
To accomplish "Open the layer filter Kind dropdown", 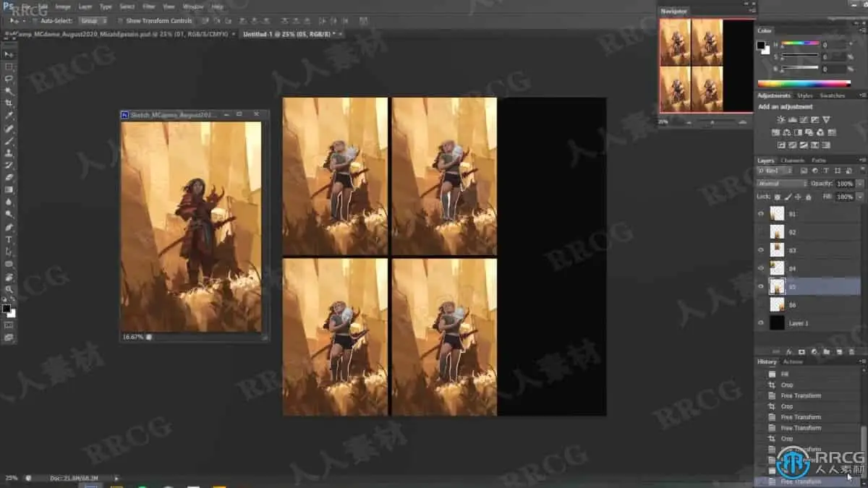I will 774,171.
